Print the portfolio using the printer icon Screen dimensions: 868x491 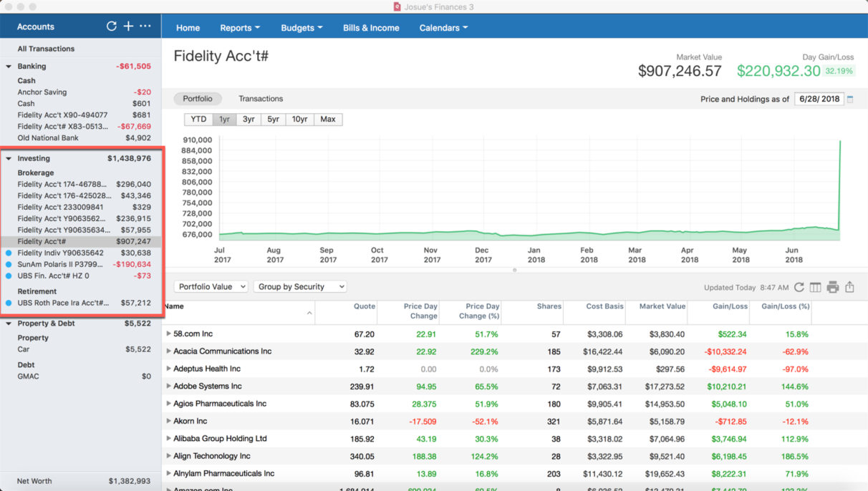coord(832,287)
